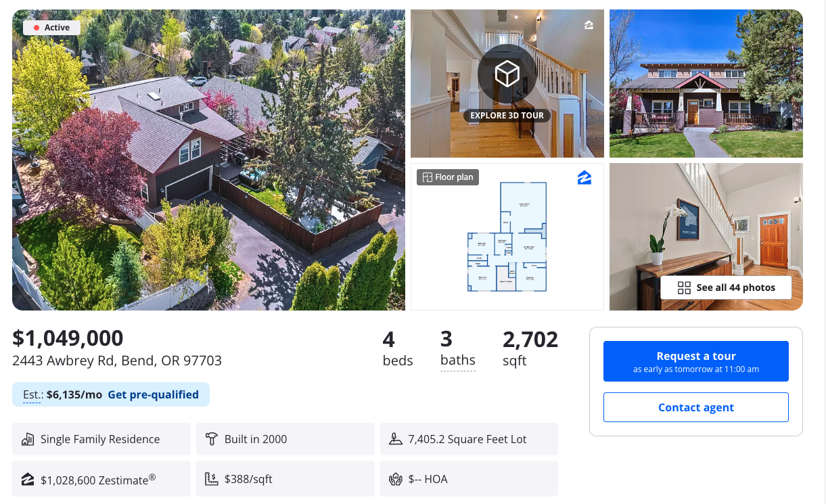Click the HOA hands icon

point(396,480)
